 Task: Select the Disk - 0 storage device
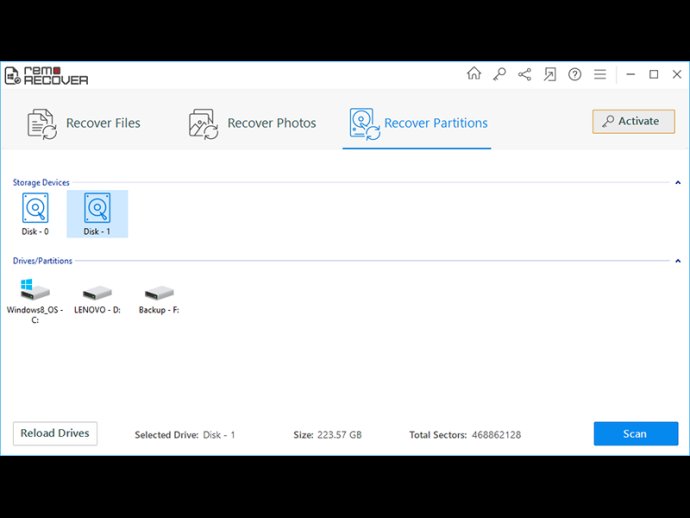tap(35, 214)
